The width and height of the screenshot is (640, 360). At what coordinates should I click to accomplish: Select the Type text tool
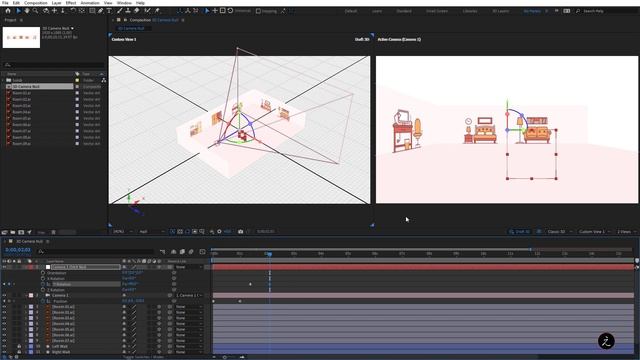pyautogui.click(x=109, y=11)
